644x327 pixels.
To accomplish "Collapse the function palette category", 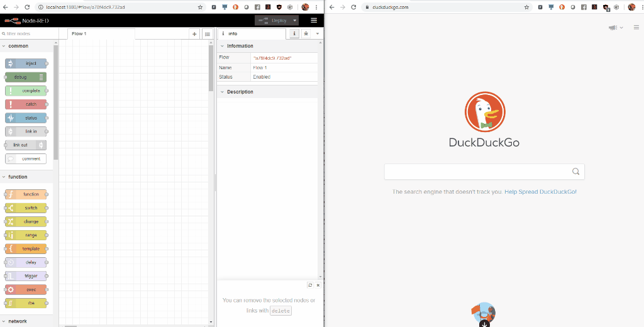I will (18, 177).
